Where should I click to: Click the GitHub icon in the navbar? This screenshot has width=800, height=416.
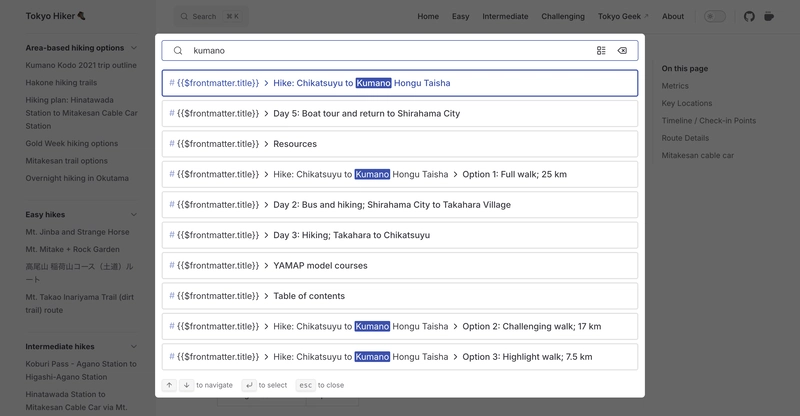pos(750,16)
